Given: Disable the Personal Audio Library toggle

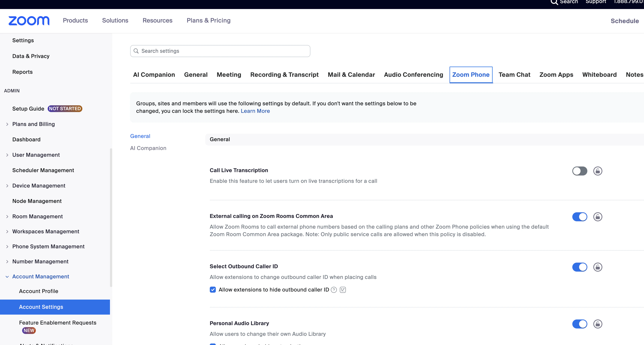Looking at the screenshot, I should pyautogui.click(x=579, y=324).
